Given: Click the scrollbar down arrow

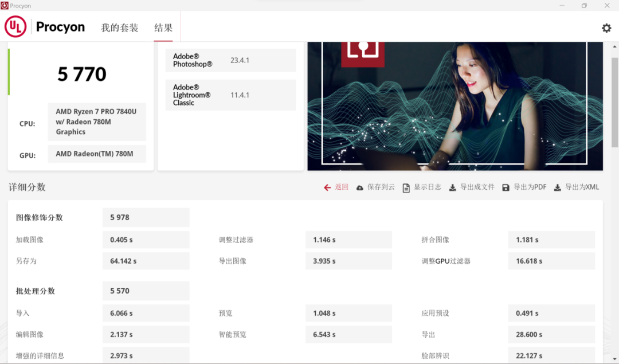Looking at the screenshot, I should coord(614,359).
